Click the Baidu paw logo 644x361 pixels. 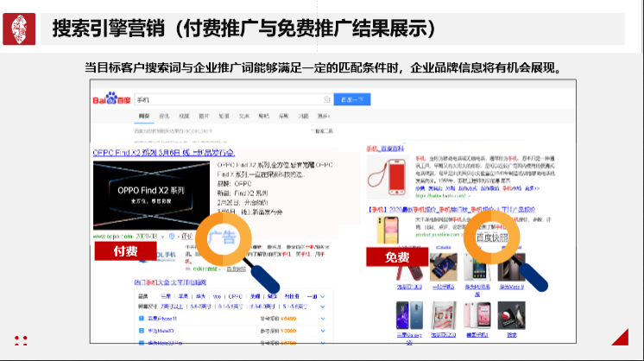point(111,99)
